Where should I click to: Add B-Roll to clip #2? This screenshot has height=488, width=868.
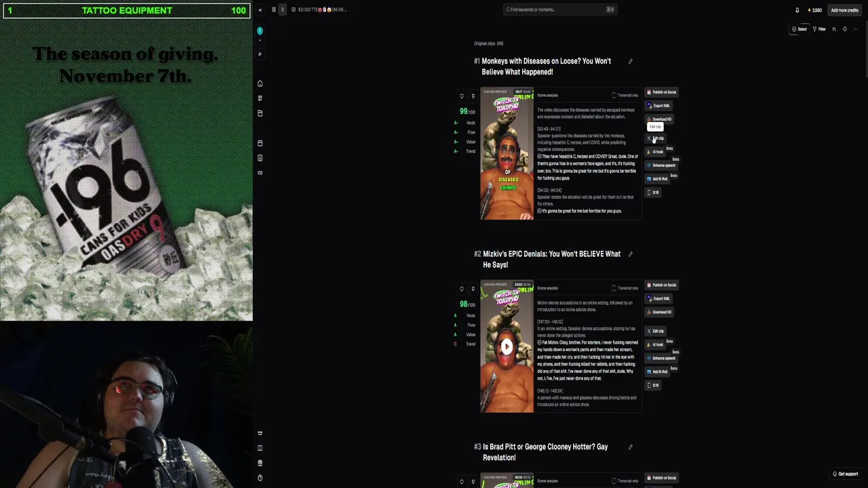(x=658, y=372)
